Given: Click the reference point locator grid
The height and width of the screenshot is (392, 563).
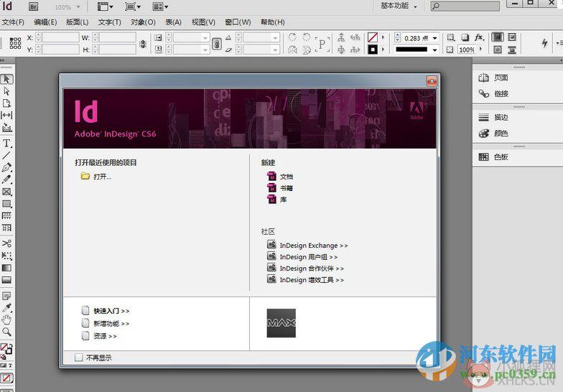Looking at the screenshot, I should pyautogui.click(x=15, y=43).
